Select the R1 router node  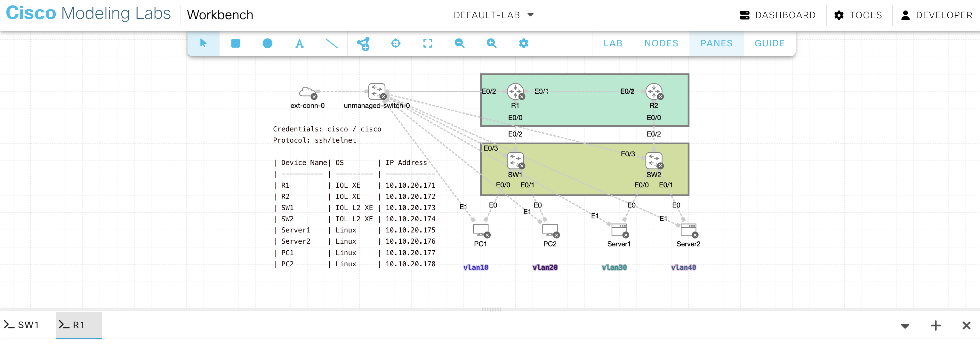[x=516, y=91]
